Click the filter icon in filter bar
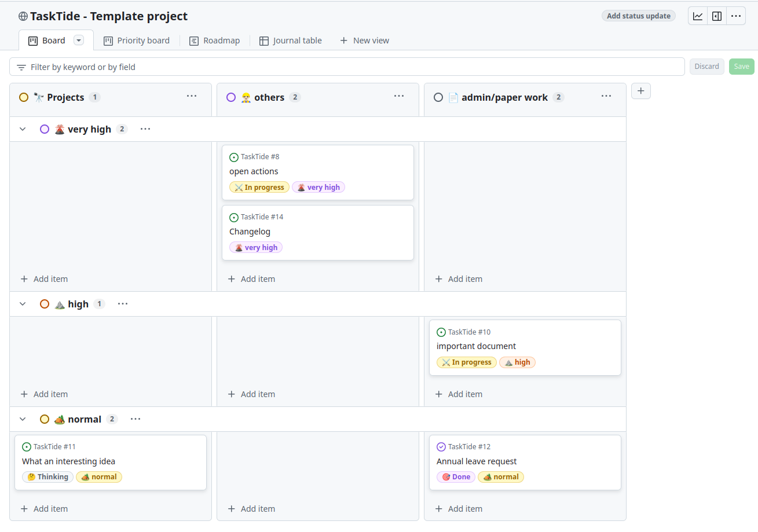Viewport: 758px width, 532px height. coord(21,67)
